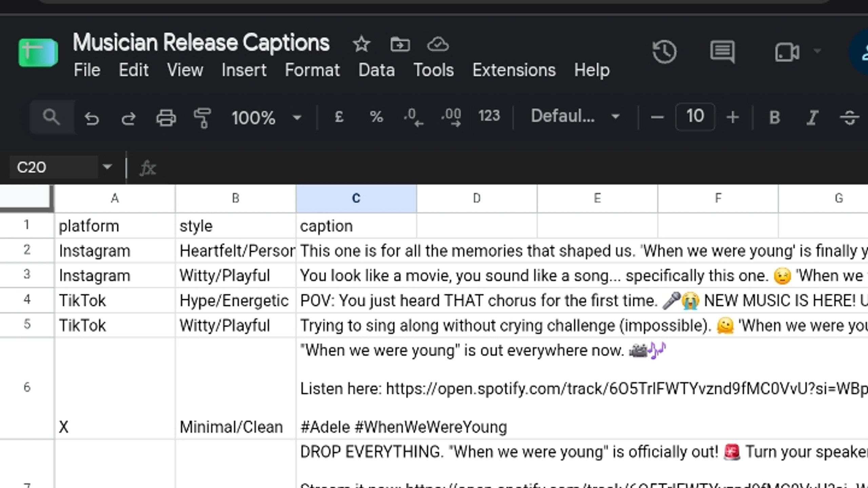Check the cloud document status icon
Screen dimensions: 868x488
click(438, 44)
